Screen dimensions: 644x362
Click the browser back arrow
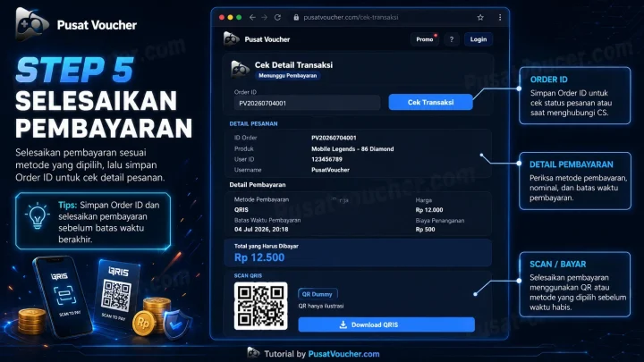coord(252,17)
